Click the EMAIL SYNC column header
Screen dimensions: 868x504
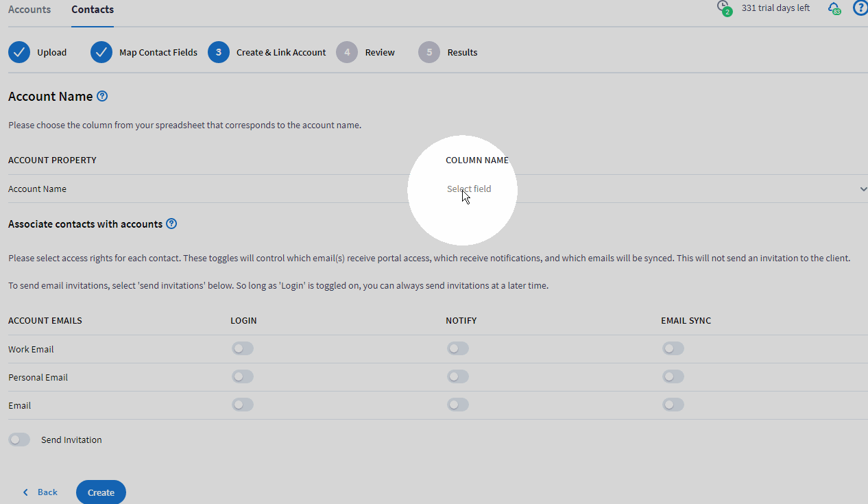(x=686, y=320)
